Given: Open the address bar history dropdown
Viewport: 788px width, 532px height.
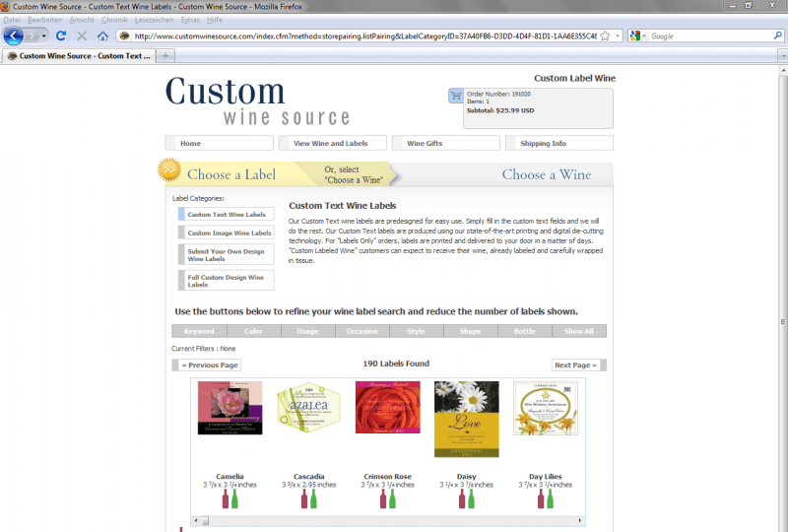Looking at the screenshot, I should pyautogui.click(x=618, y=36).
